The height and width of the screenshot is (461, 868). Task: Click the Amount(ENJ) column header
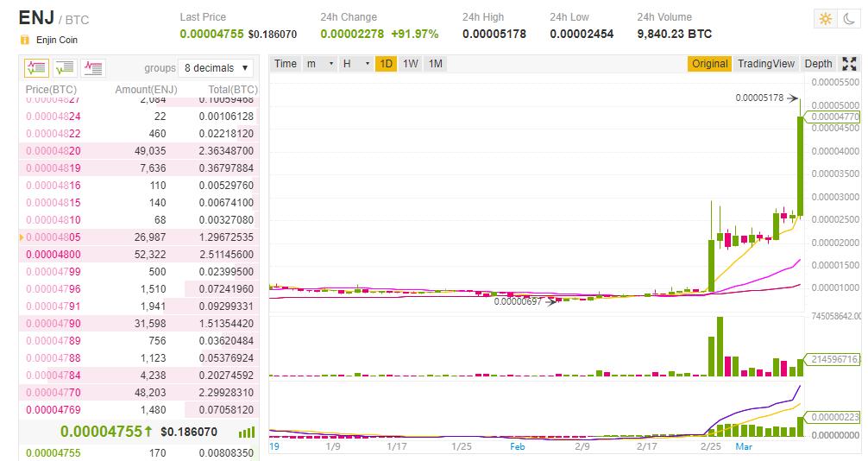[146, 89]
